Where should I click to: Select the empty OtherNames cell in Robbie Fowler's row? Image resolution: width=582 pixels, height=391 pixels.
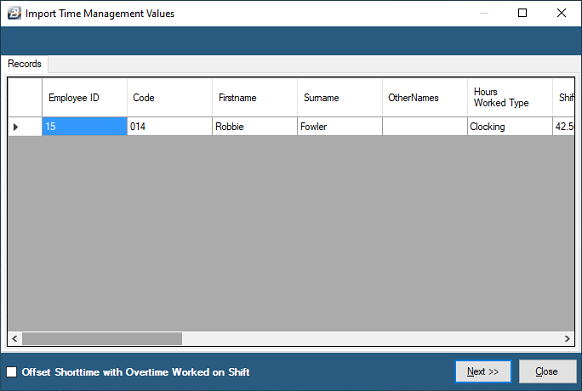(x=425, y=127)
